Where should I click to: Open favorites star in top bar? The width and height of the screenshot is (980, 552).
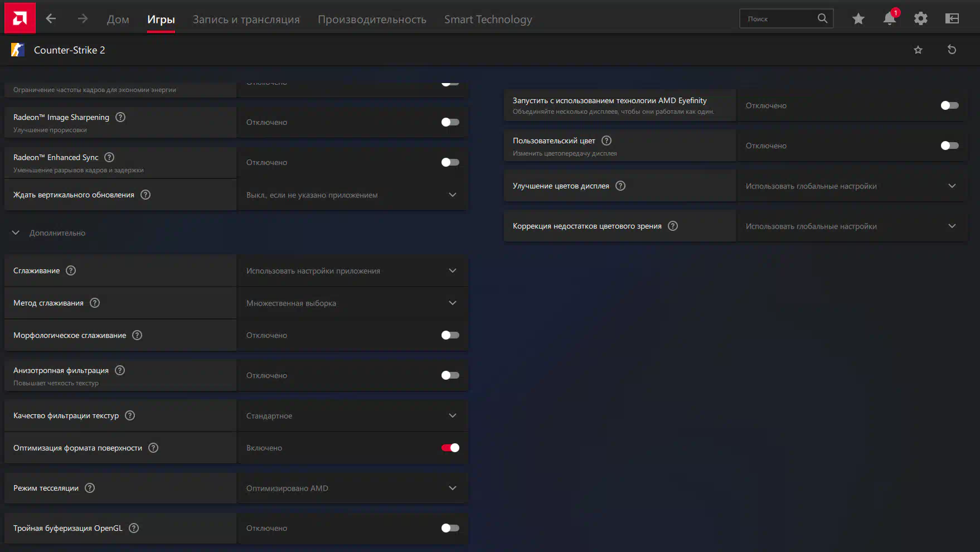coord(858,19)
